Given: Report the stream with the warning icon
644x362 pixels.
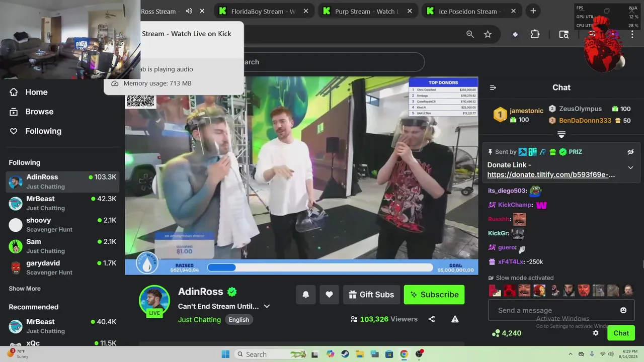Looking at the screenshot, I should 455,319.
